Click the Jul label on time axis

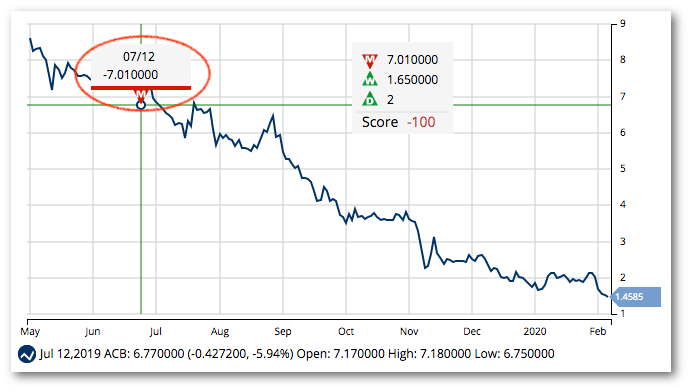pyautogui.click(x=155, y=331)
